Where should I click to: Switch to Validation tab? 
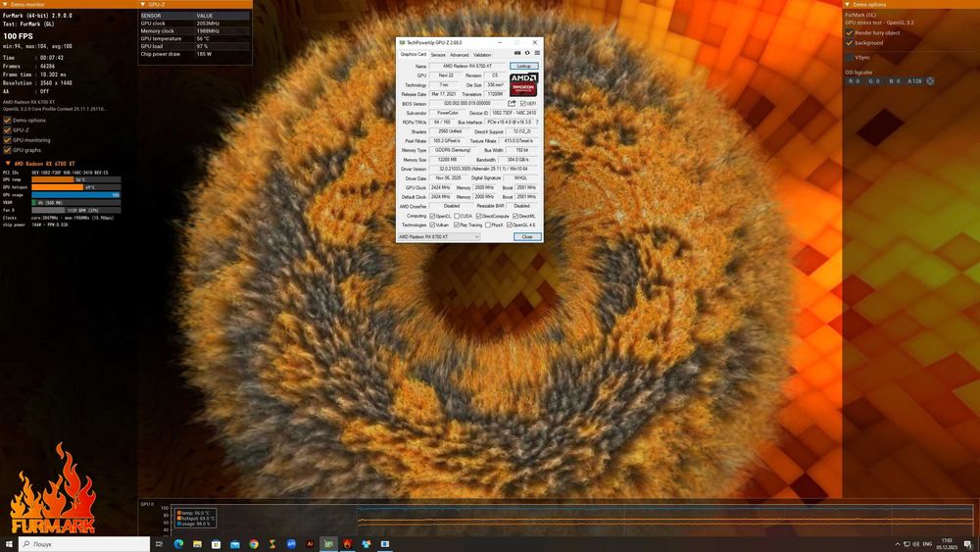point(482,55)
